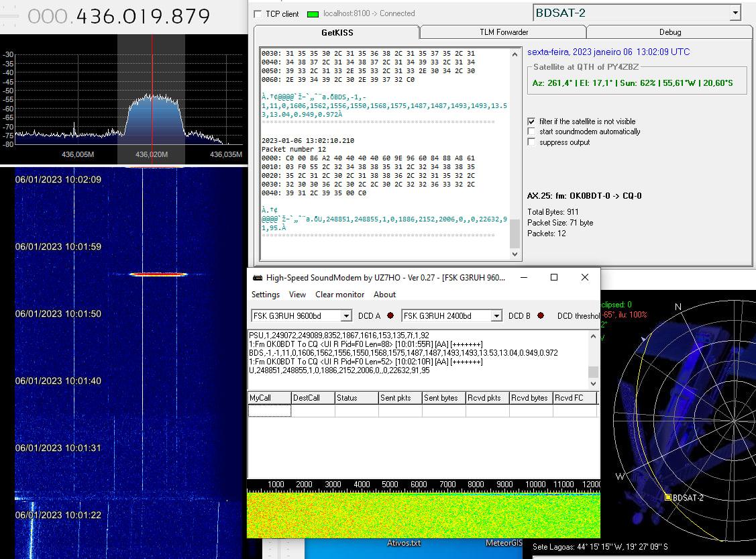
Task: Expand the FSK G3RUH 2400bd modem dropdown
Action: pos(496,316)
